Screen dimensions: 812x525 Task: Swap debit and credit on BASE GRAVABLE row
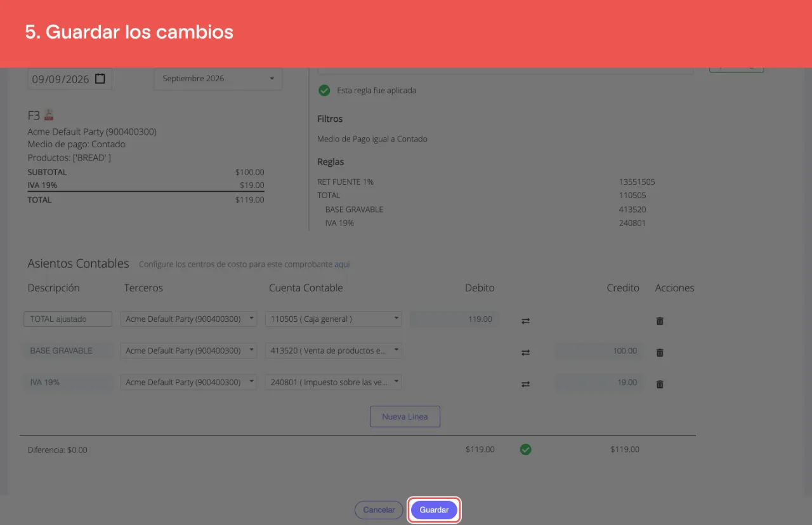pos(525,352)
